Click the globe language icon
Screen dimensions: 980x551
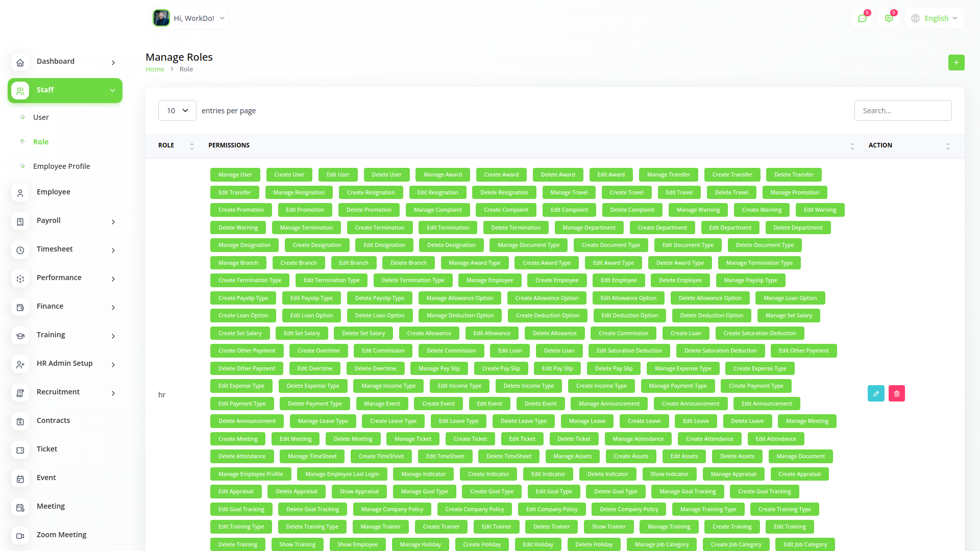(915, 18)
